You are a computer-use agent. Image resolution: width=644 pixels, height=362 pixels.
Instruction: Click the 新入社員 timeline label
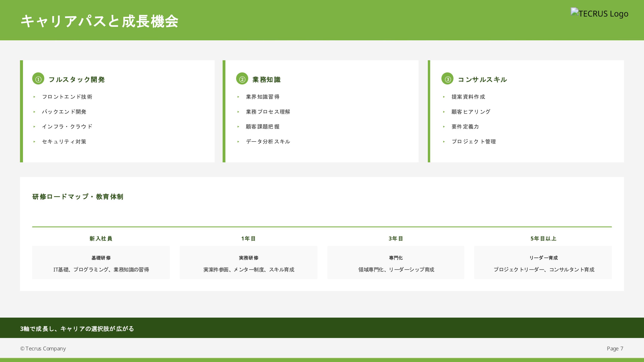coord(101,239)
